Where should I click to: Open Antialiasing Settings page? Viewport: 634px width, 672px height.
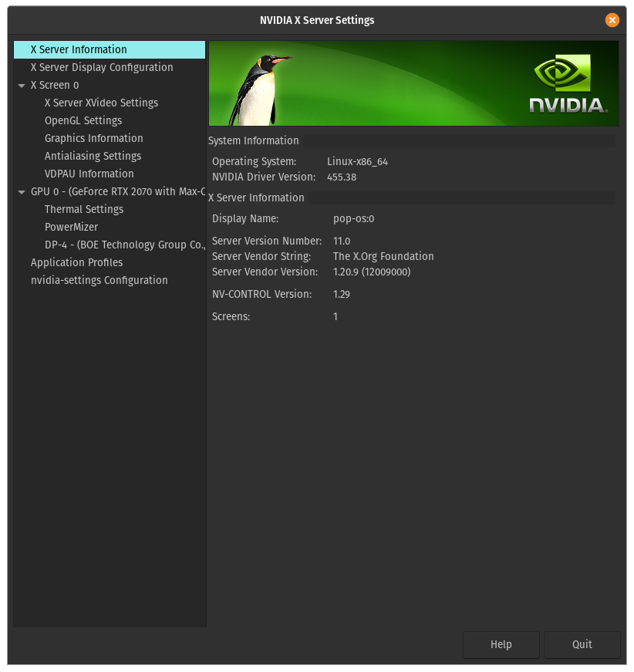(x=93, y=156)
